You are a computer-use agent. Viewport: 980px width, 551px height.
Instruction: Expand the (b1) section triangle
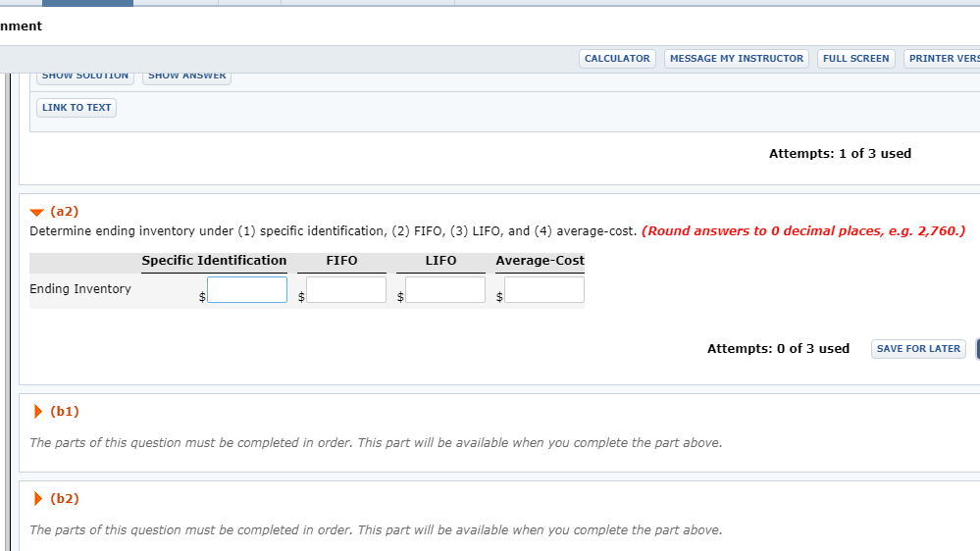point(37,411)
